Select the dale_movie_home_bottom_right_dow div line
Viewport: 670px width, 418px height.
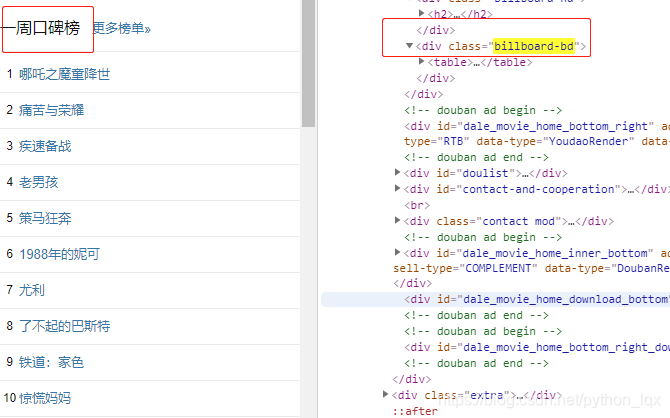[x=537, y=347]
